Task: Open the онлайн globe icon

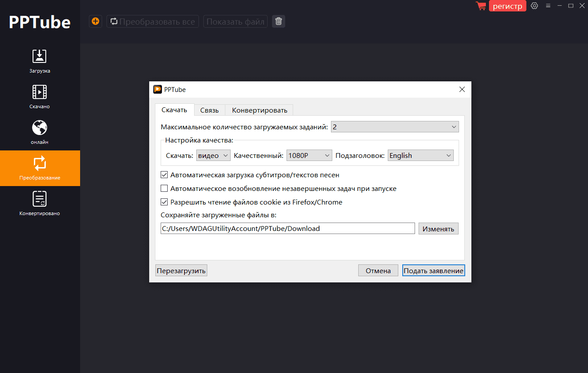Action: 40,128
